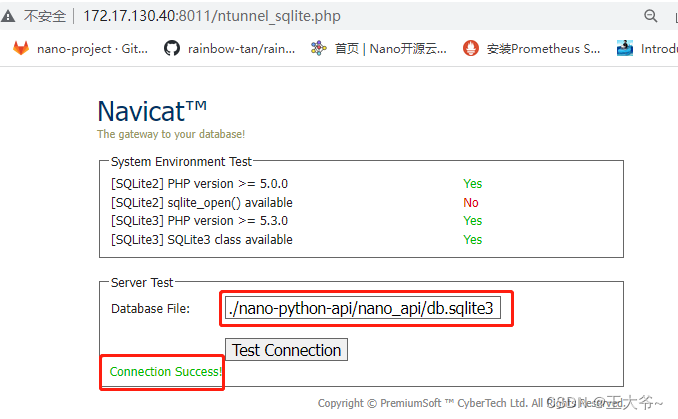Click the 'Server Test' legend
This screenshot has height=419, width=678.
tap(142, 283)
